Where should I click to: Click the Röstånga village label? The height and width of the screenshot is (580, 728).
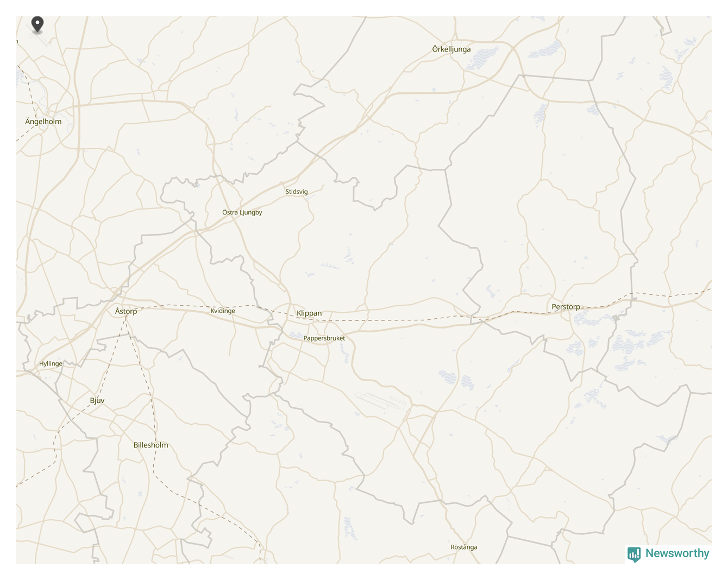click(x=464, y=547)
